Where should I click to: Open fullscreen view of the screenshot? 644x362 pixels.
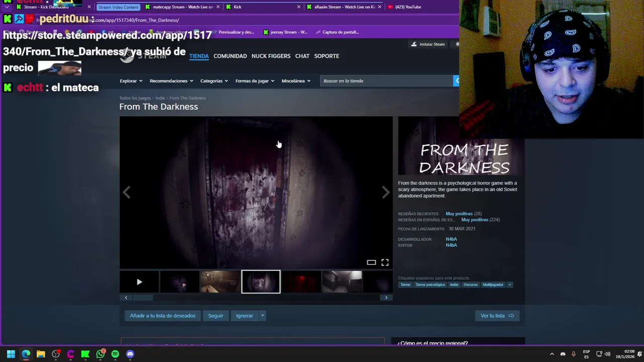pyautogui.click(x=385, y=262)
